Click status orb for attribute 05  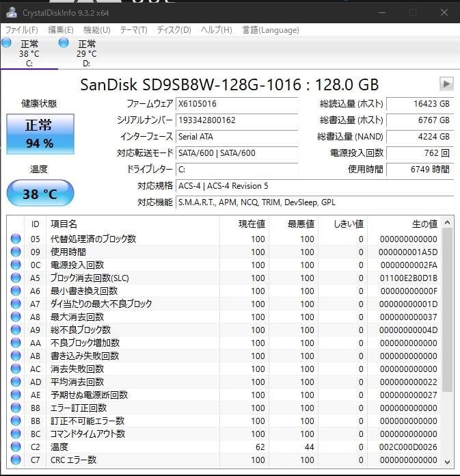[16, 239]
